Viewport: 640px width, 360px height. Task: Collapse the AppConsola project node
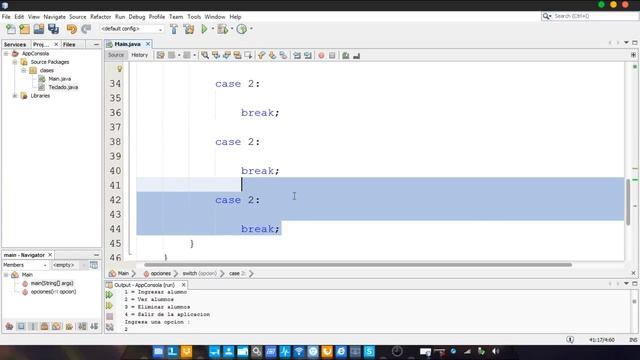coord(6,53)
